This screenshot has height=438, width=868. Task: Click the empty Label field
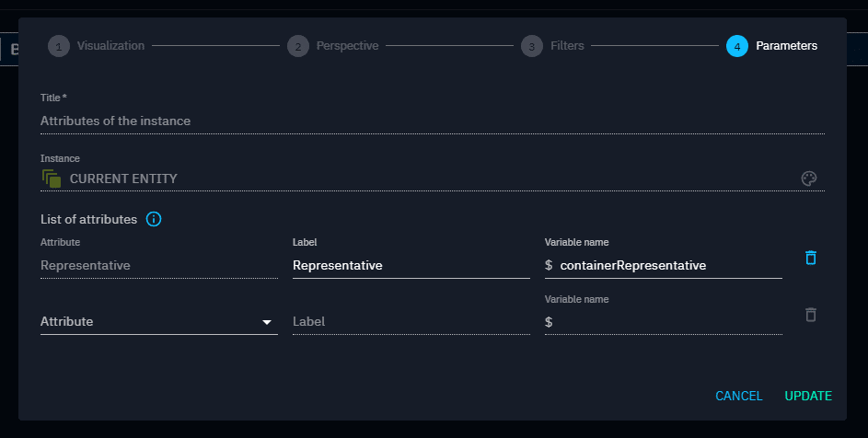(x=411, y=322)
